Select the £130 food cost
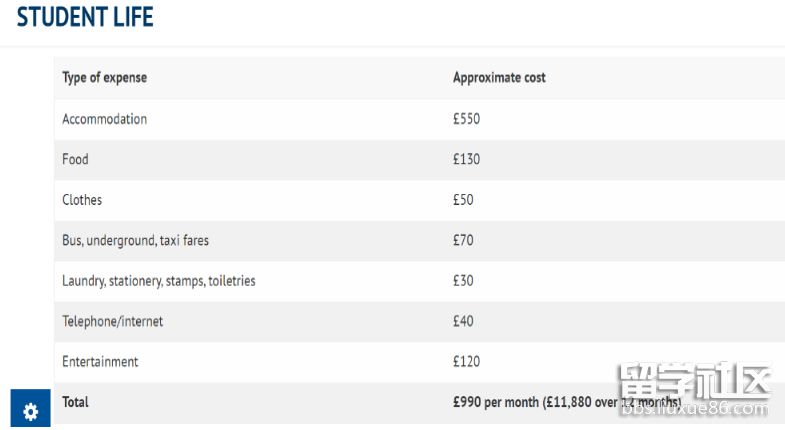The height and width of the screenshot is (430, 785). (466, 159)
